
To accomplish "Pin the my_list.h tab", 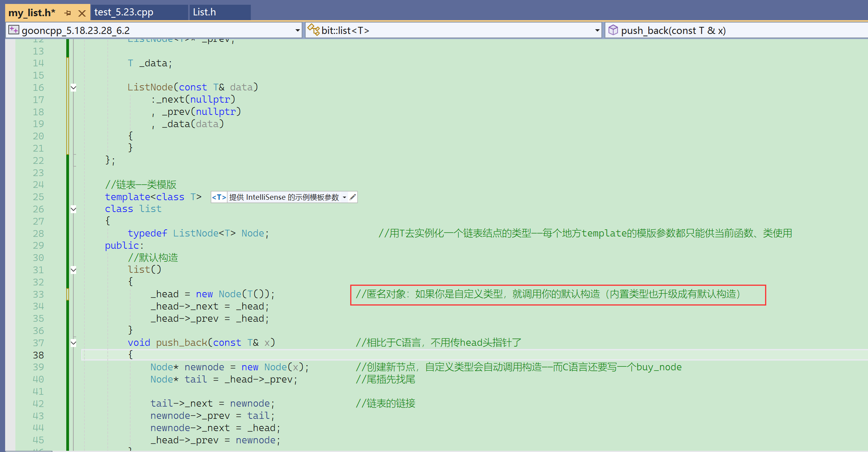I will pos(68,13).
